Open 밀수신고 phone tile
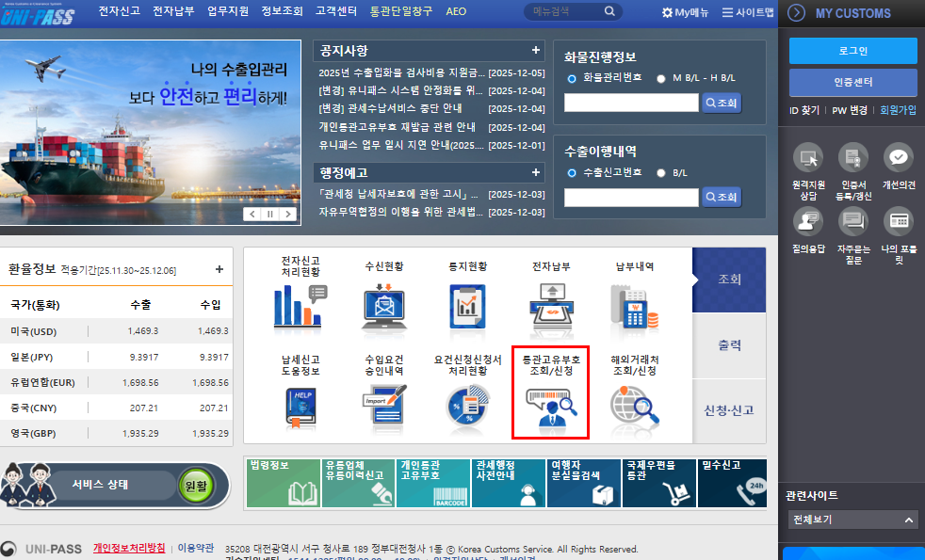 pos(732,484)
